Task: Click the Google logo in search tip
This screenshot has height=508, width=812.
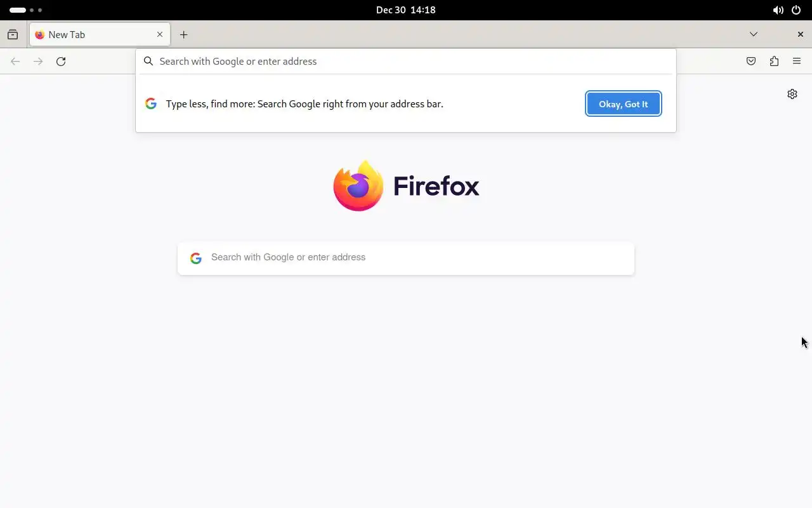Action: tap(151, 104)
